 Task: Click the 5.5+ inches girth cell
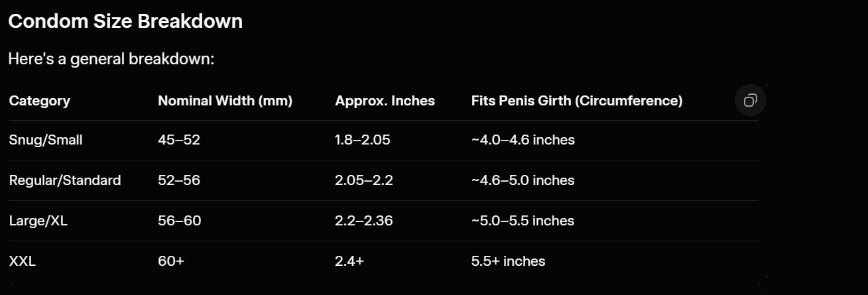[x=508, y=261]
